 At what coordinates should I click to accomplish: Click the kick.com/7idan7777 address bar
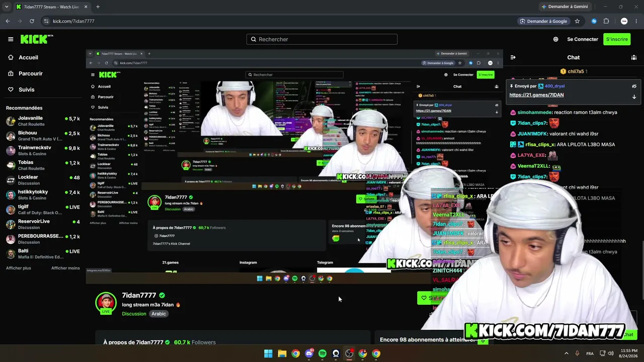277,21
